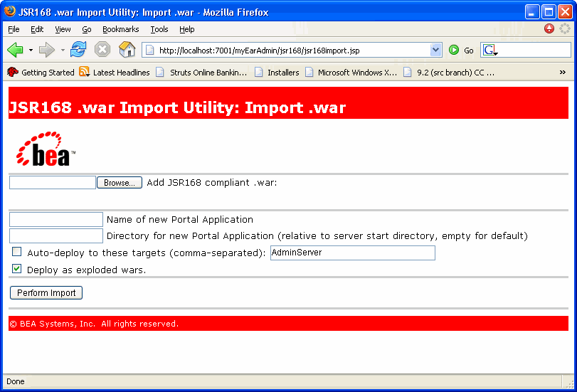Show more bookmarks with the chevron
Image resolution: width=577 pixels, height=392 pixels.
[562, 73]
